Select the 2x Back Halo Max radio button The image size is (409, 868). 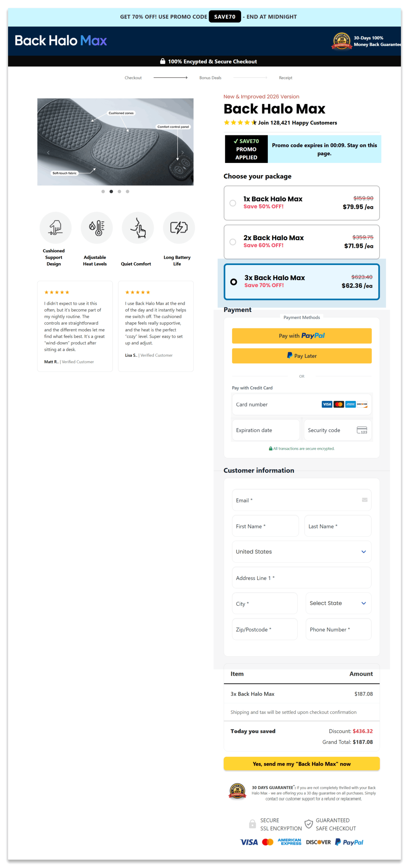pos(233,242)
